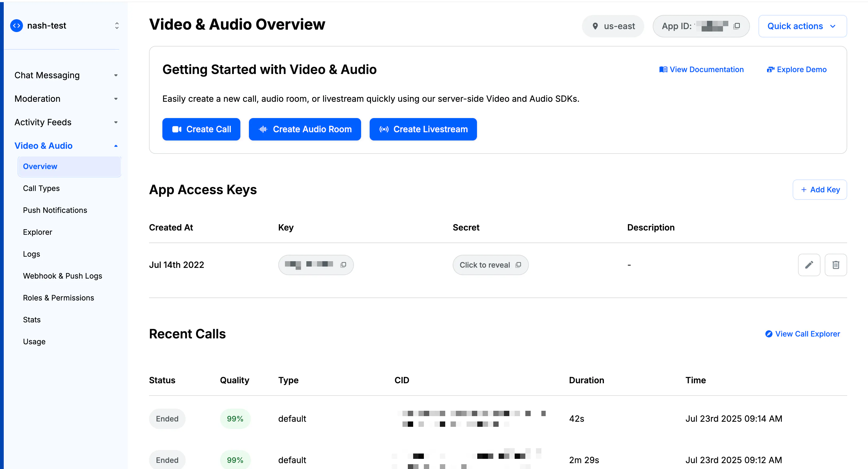The image size is (868, 469).
Task: Open Call Types in sidebar
Action: pyautogui.click(x=41, y=188)
